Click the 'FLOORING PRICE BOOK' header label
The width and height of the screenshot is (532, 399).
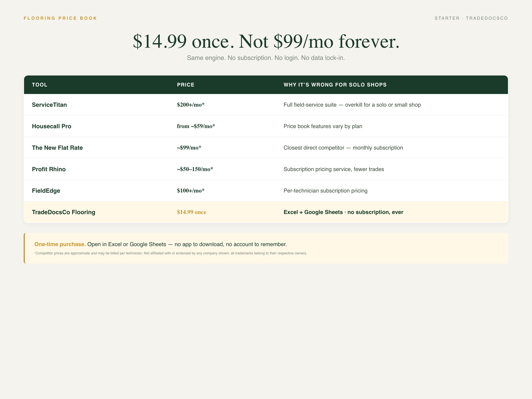[x=60, y=18]
